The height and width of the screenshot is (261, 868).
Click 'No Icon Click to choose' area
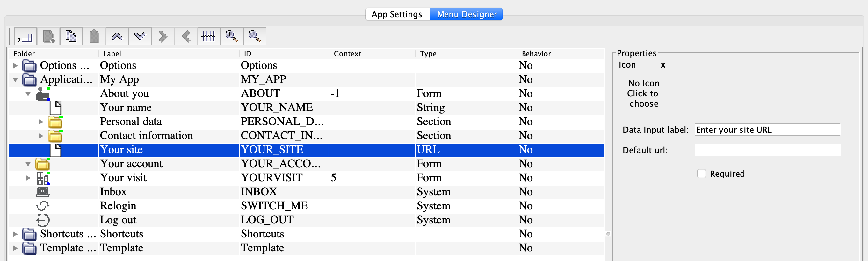coord(643,93)
